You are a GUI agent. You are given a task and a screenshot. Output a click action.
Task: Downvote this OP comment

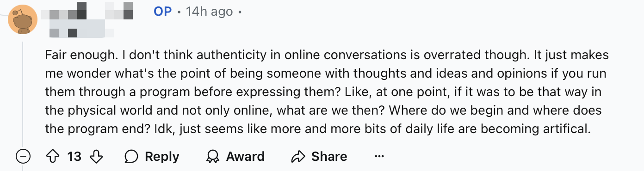(96, 156)
